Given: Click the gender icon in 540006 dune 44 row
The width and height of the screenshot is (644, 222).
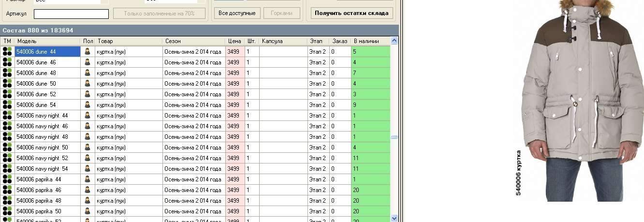Looking at the screenshot, I should [x=88, y=51].
